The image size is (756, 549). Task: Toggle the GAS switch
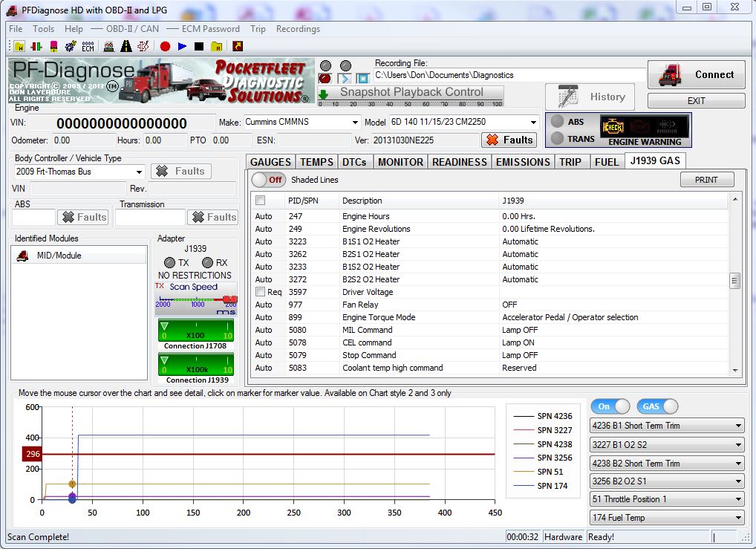click(658, 406)
